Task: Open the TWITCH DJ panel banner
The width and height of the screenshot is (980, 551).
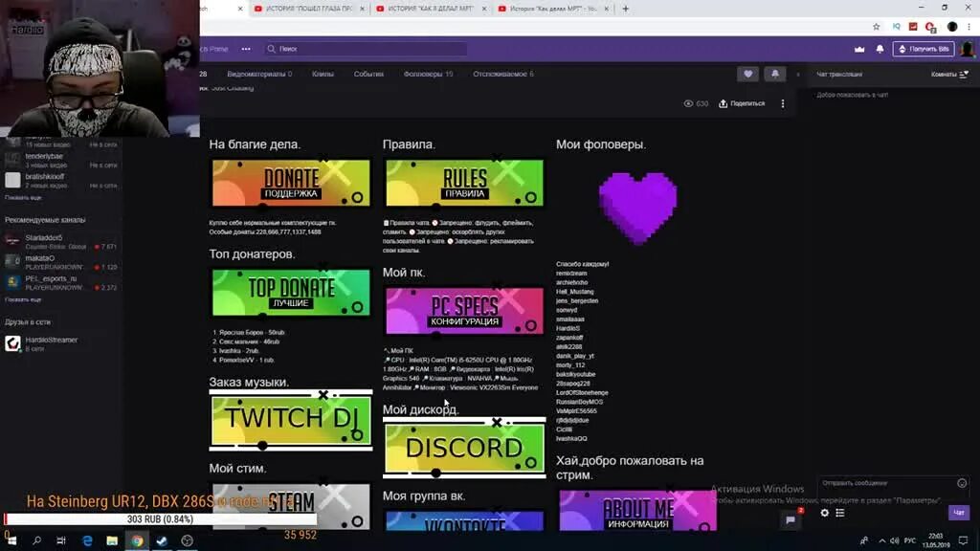Action: 291,420
